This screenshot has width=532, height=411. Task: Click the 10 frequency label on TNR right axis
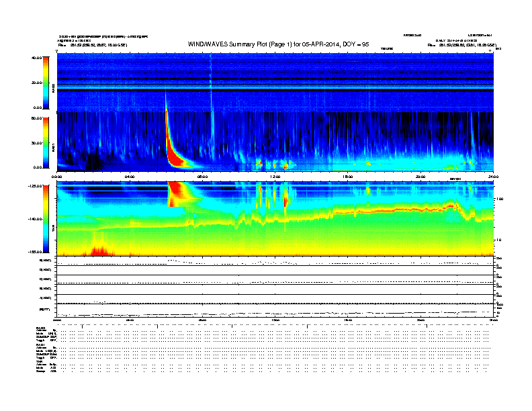(498, 240)
